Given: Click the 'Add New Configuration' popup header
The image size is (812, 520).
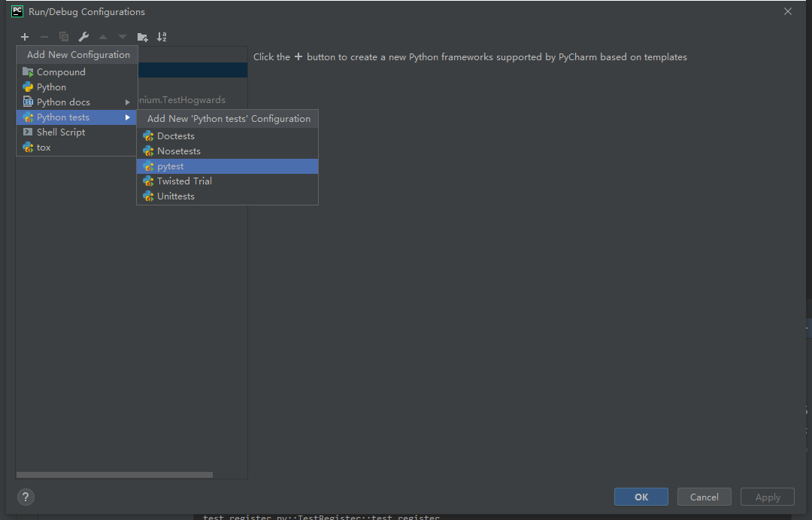Looking at the screenshot, I should 77,55.
